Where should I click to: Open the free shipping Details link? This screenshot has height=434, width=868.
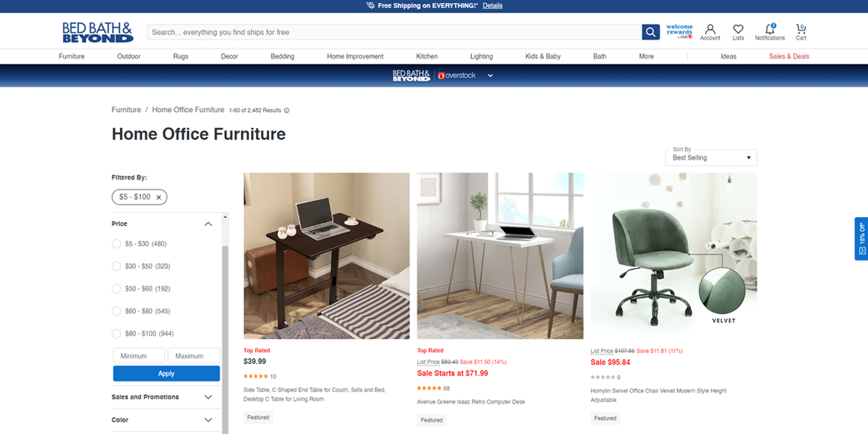pyautogui.click(x=493, y=6)
